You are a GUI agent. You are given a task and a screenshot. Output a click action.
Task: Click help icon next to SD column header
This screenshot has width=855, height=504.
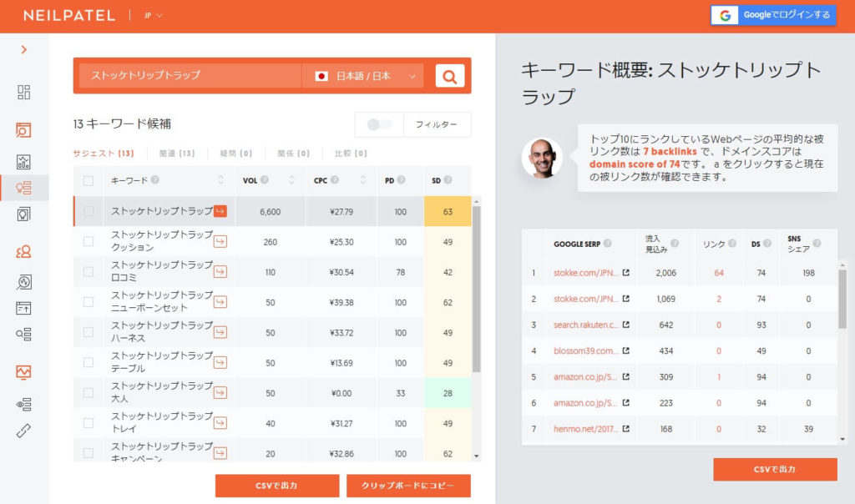tap(448, 180)
